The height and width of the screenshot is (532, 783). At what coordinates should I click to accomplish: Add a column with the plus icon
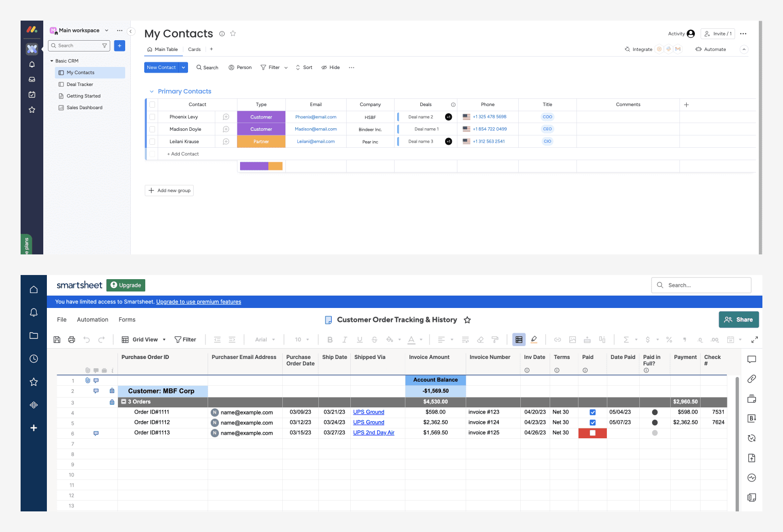tap(686, 105)
